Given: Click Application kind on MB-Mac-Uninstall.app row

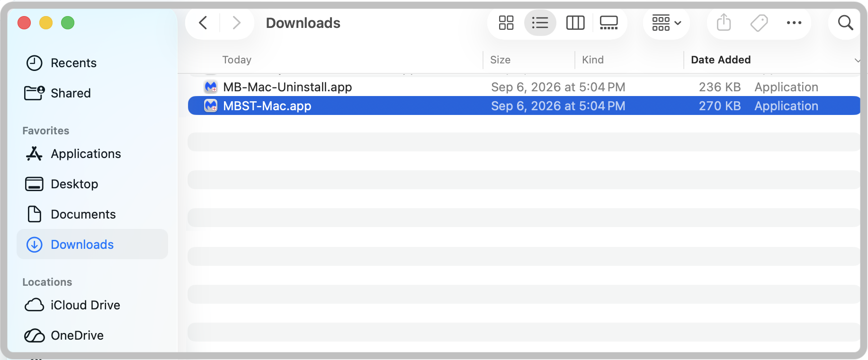Looking at the screenshot, I should [786, 87].
